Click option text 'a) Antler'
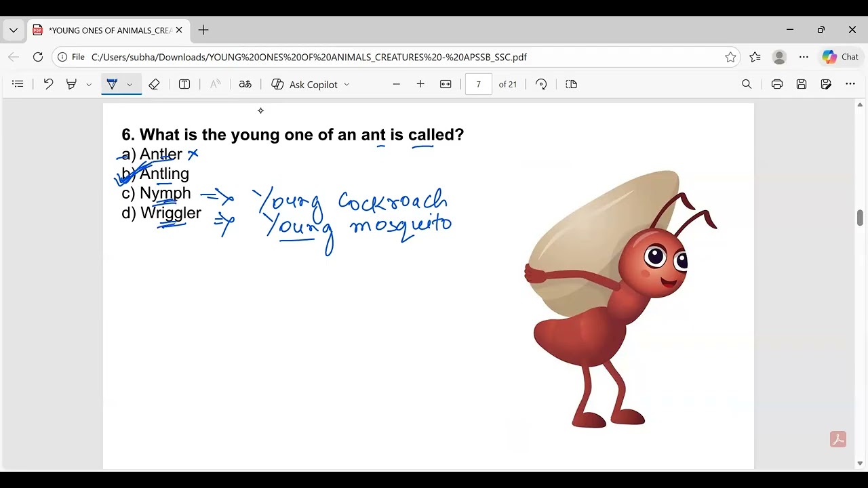 [152, 155]
